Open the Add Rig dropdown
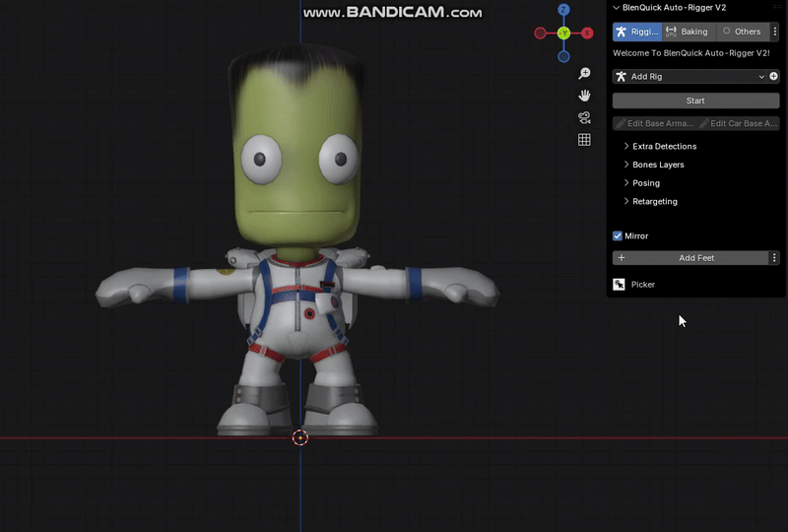 pyautogui.click(x=689, y=77)
